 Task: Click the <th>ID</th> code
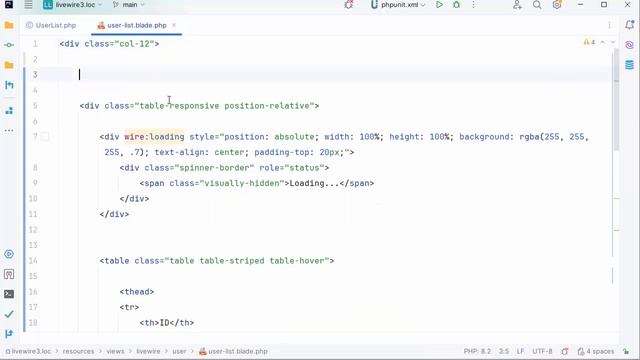click(167, 323)
